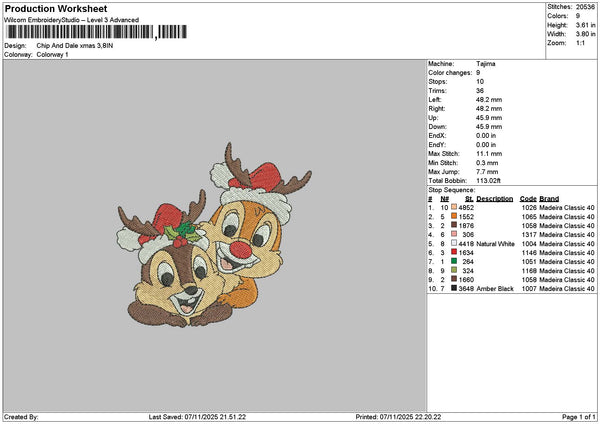The image size is (600, 424).
Task: Click the Stitches value 20536
Action: tap(586, 7)
